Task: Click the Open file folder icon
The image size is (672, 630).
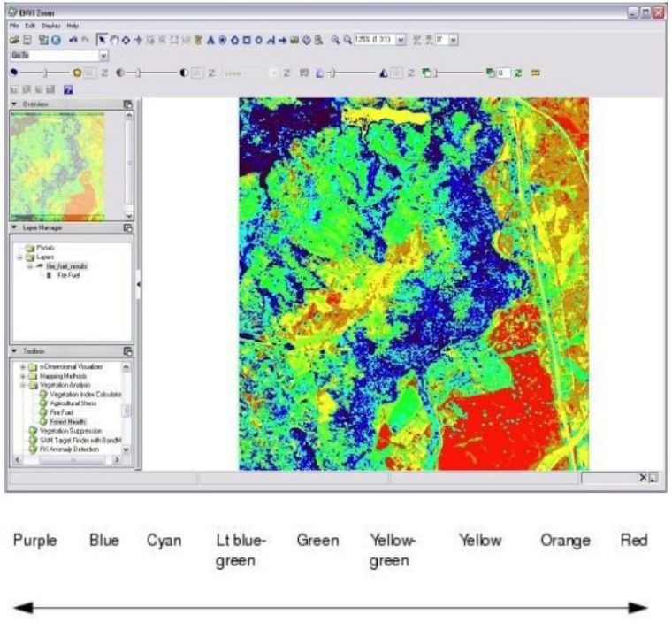Action: [x=14, y=40]
